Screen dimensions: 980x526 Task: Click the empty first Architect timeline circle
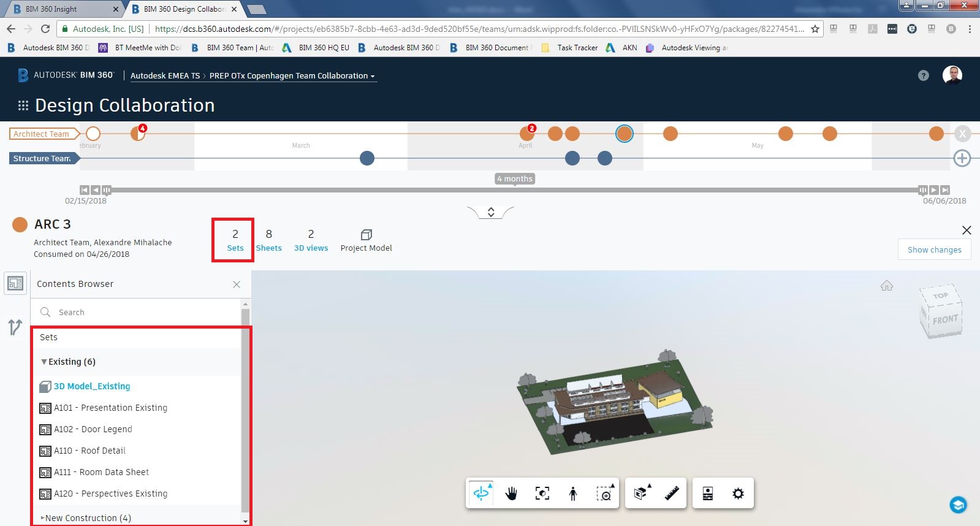[x=93, y=134]
